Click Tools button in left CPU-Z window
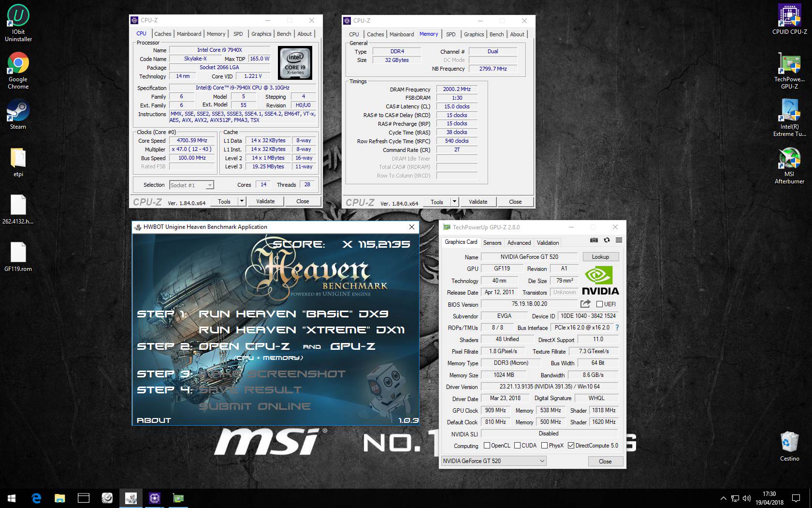 click(x=224, y=201)
